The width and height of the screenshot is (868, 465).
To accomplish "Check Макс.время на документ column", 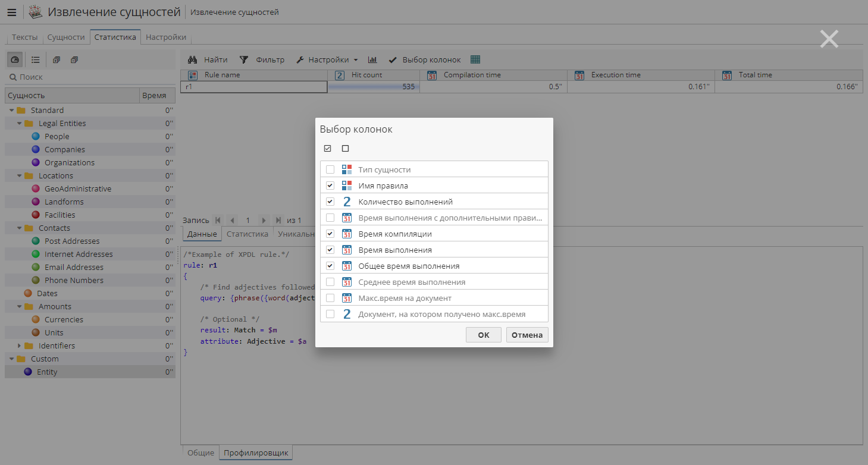I will click(x=330, y=298).
